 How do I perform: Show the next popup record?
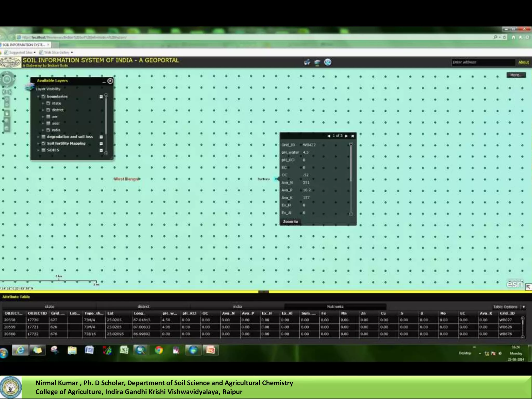pos(346,136)
